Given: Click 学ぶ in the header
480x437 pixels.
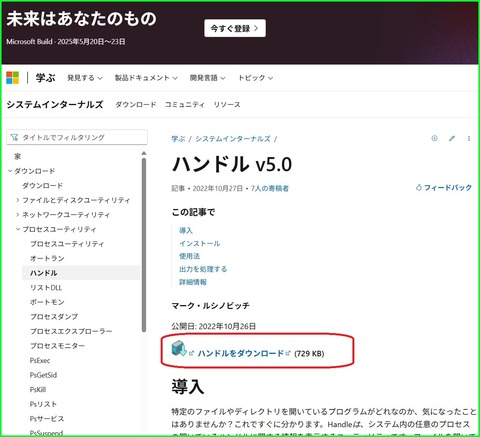Looking at the screenshot, I should [x=45, y=78].
